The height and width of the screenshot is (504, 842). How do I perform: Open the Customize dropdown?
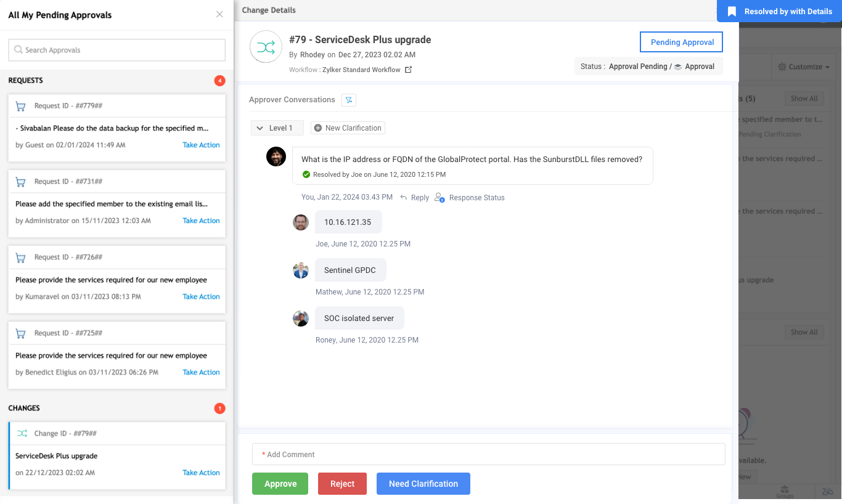coord(804,67)
